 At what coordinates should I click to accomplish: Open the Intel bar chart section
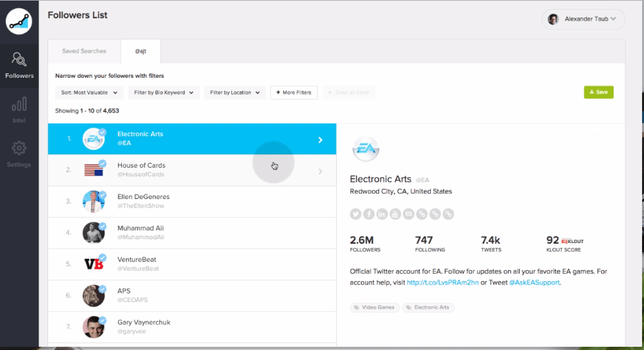tap(19, 110)
